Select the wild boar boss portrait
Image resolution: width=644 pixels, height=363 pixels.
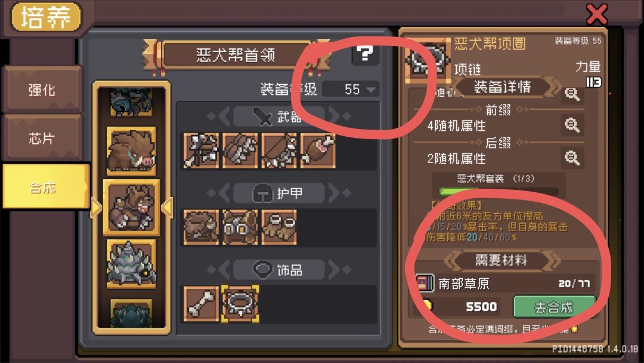(131, 151)
